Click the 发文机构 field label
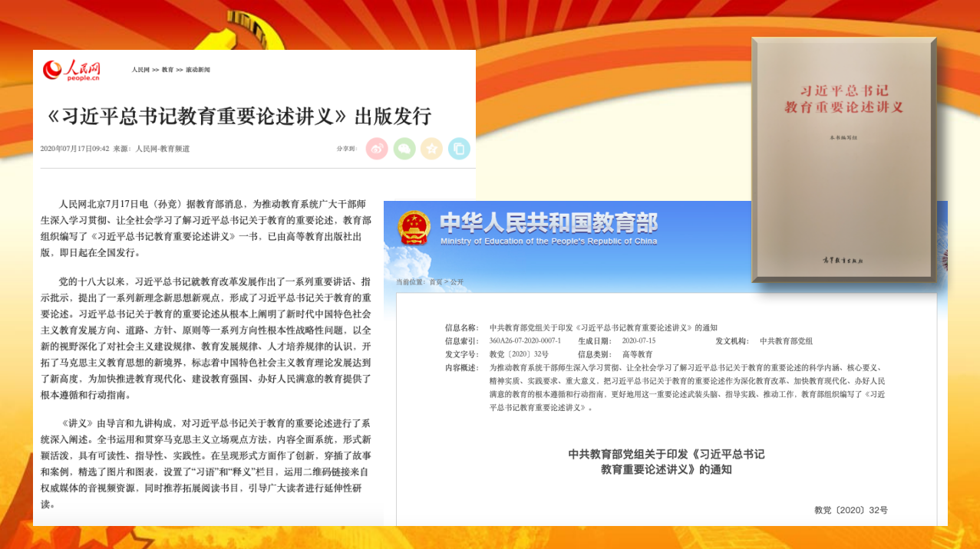This screenshot has height=549, width=980. point(732,341)
